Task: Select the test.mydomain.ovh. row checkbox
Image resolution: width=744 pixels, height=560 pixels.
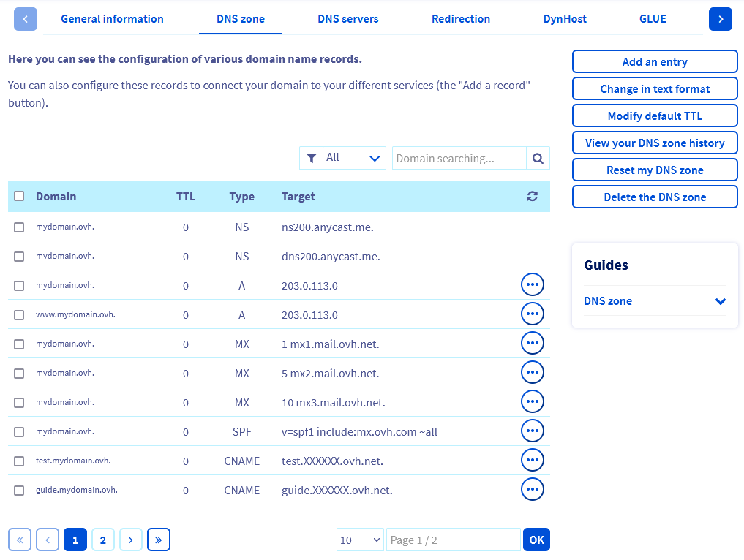Action: 19,461
